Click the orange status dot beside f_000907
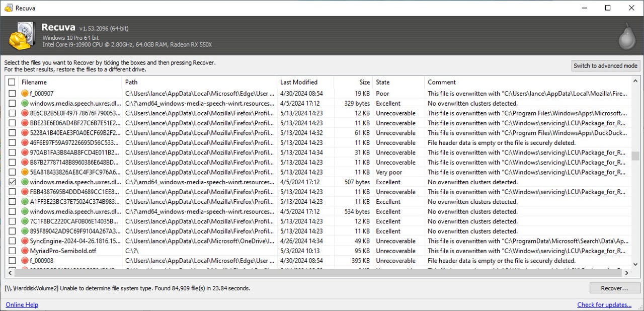Image resolution: width=644 pixels, height=311 pixels. coord(25,94)
